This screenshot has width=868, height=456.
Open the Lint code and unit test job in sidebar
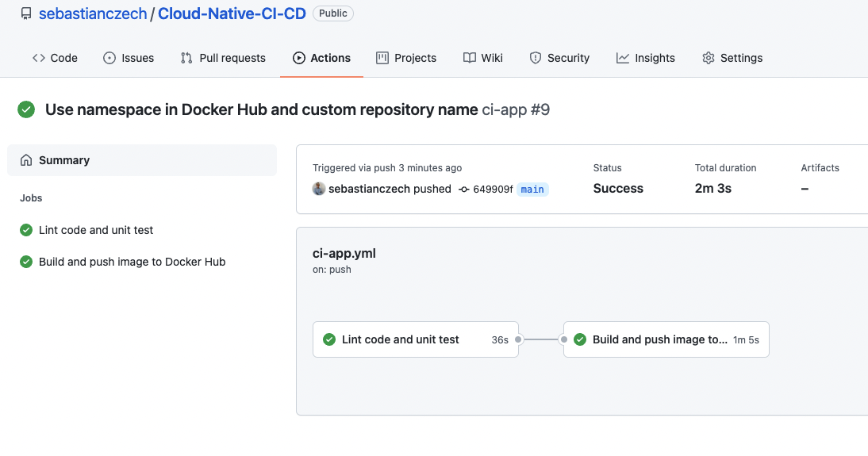coord(96,230)
